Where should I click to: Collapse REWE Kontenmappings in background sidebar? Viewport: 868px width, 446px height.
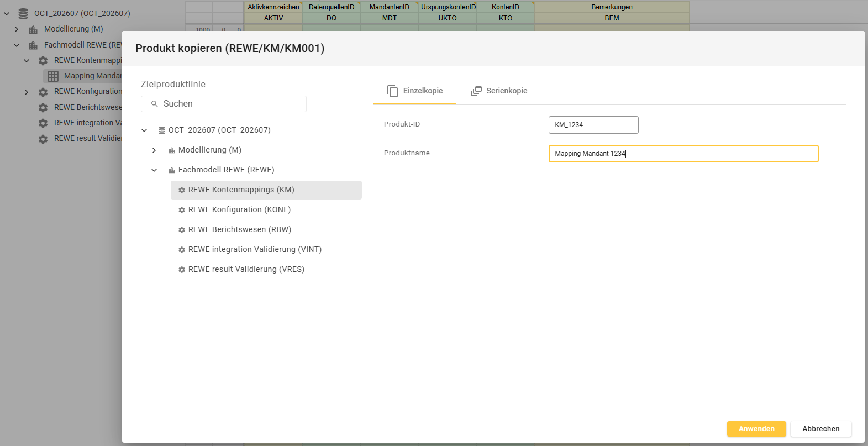tap(27, 61)
